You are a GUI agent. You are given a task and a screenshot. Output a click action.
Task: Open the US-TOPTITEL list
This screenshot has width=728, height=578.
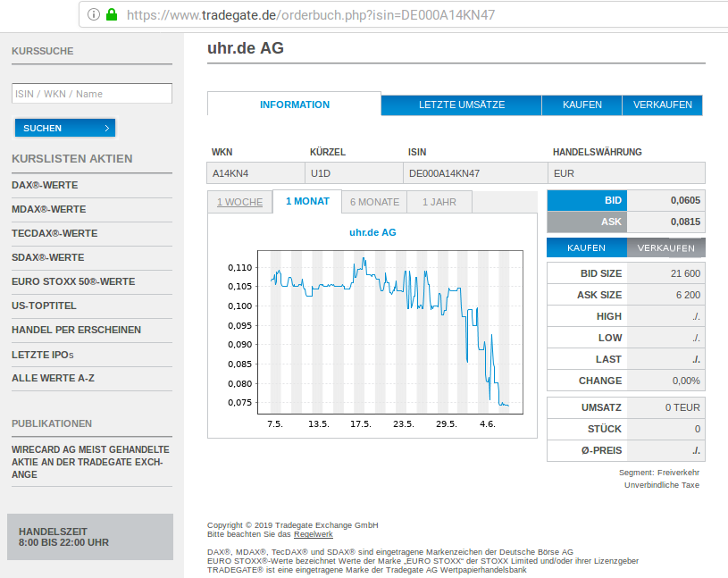(44, 306)
